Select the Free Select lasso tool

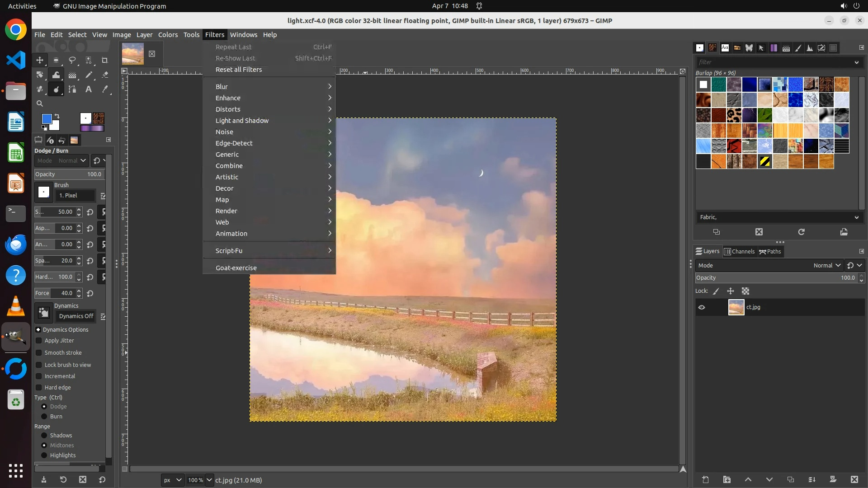(x=72, y=61)
